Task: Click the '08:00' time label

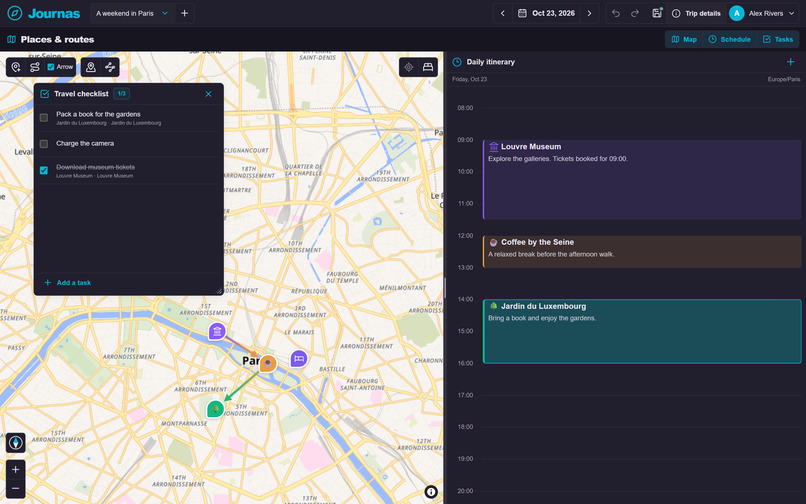Action: 465,108
